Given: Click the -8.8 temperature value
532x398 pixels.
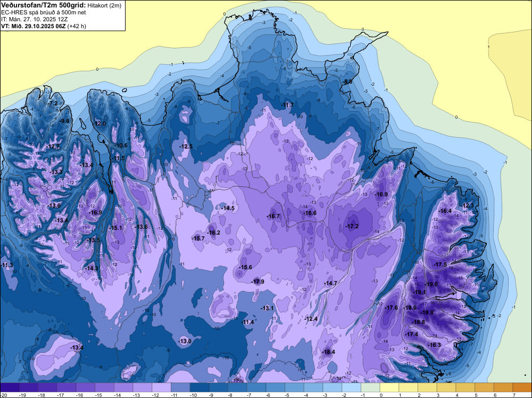Looking at the screenshot, I should click(347, 81).
